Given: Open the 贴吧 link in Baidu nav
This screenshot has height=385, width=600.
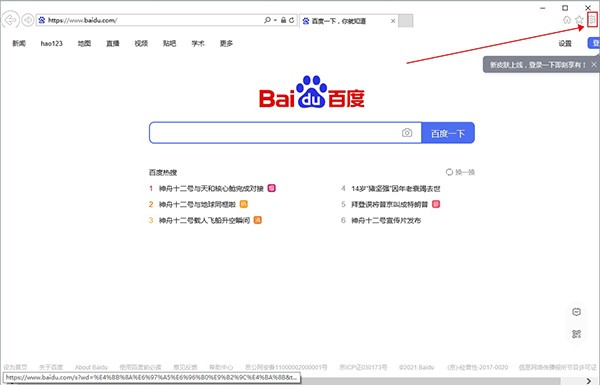Looking at the screenshot, I should [170, 43].
